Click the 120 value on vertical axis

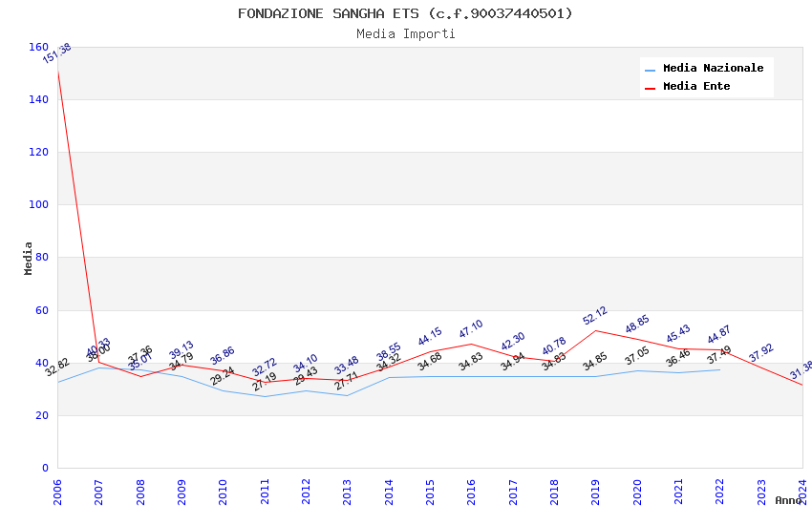coord(39,152)
